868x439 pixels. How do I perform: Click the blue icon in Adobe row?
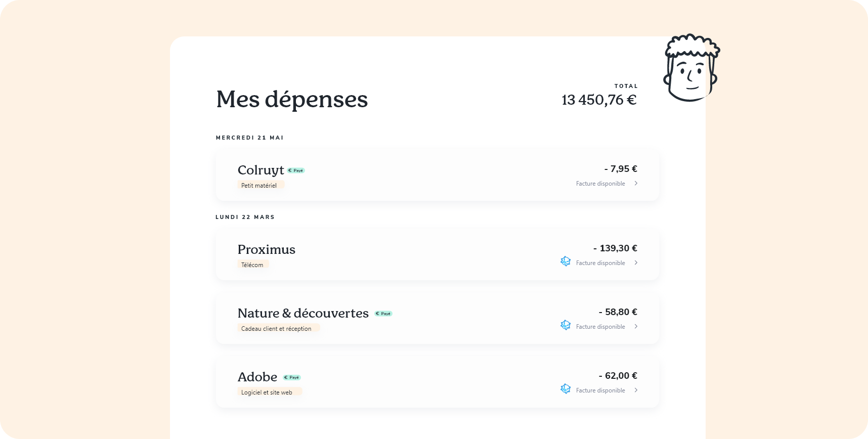(x=566, y=389)
